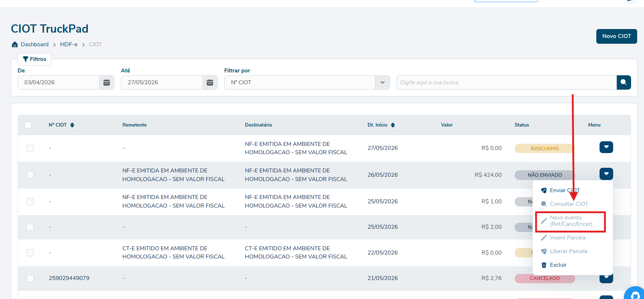Viewport: 644px width, 299px height.
Task: Check the row with value R$ 2,00
Action: (x=30, y=227)
